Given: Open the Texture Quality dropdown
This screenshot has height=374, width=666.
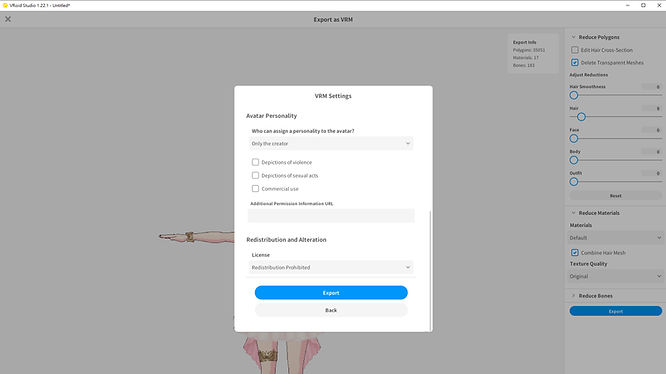Looking at the screenshot, I should [615, 276].
